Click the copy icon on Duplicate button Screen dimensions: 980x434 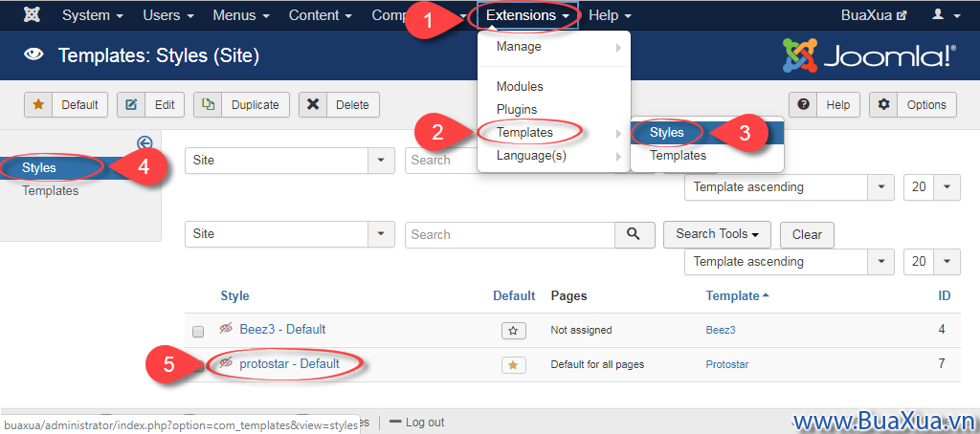[x=208, y=105]
